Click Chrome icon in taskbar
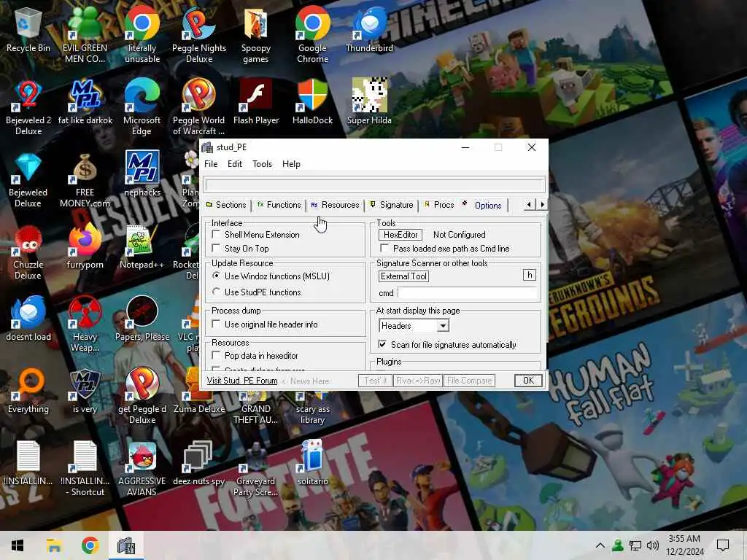747x560 pixels. 90,545
